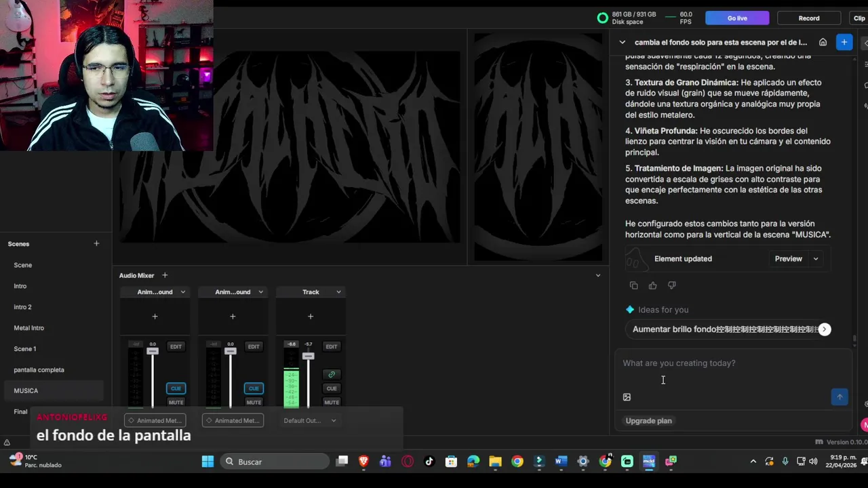Screen dimensions: 868x488
Task: Collapse the Audio Mixer panel with chevron
Action: pyautogui.click(x=598, y=275)
